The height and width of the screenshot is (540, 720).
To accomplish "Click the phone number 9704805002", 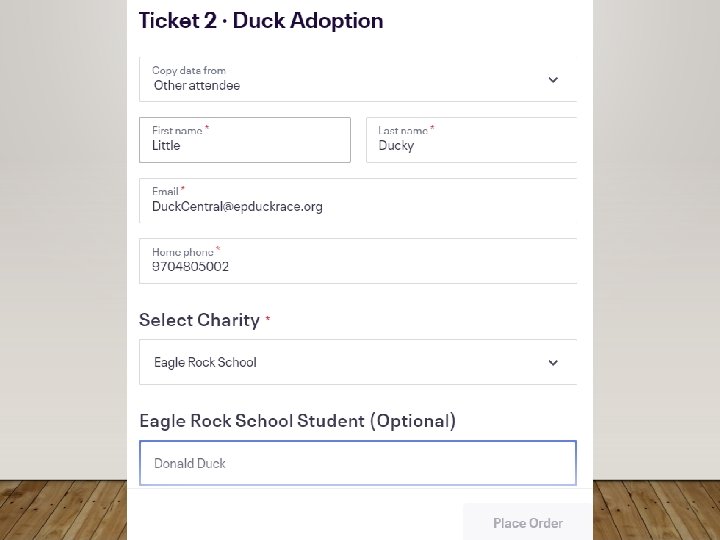I will [191, 267].
